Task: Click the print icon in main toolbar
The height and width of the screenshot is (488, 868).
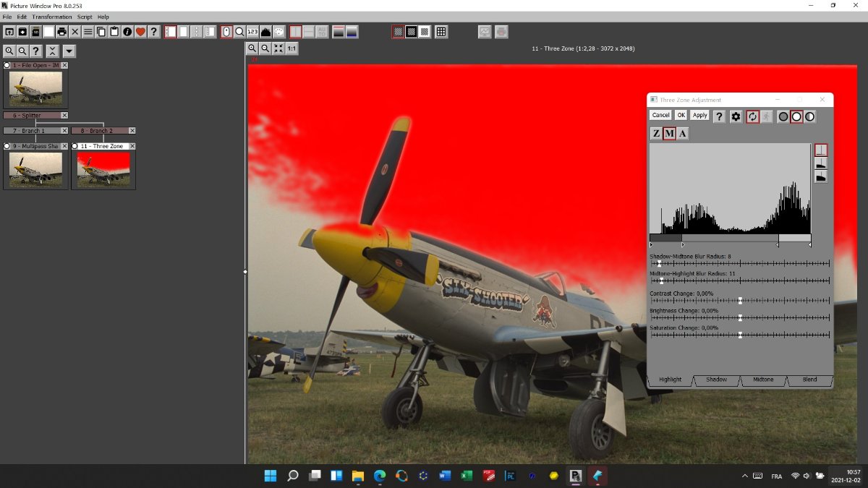Action: coord(61,32)
